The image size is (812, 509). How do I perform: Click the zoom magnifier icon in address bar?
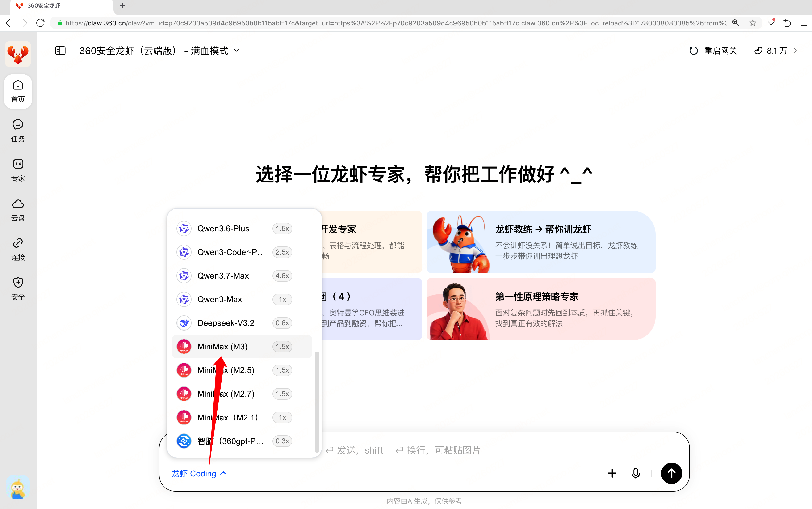736,23
